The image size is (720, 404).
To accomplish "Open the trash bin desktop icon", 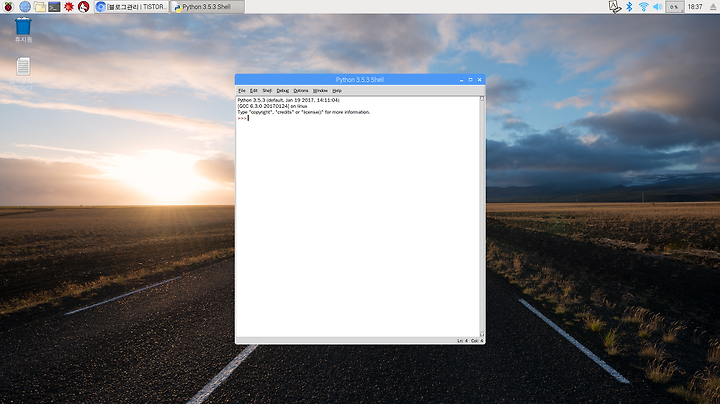I will click(x=23, y=30).
